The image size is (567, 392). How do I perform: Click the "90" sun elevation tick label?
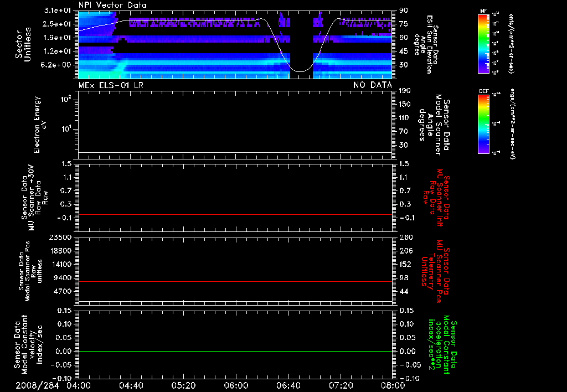(x=404, y=11)
